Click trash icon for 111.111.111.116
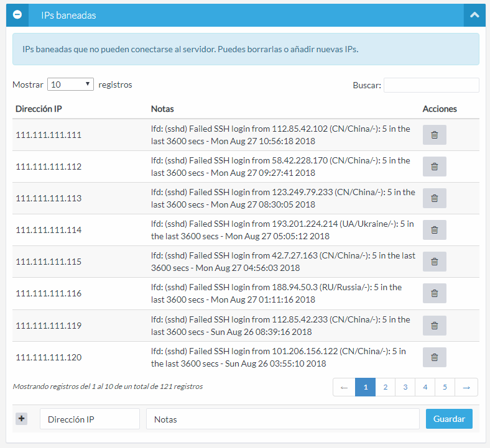This screenshot has height=448, width=490. coord(434,293)
